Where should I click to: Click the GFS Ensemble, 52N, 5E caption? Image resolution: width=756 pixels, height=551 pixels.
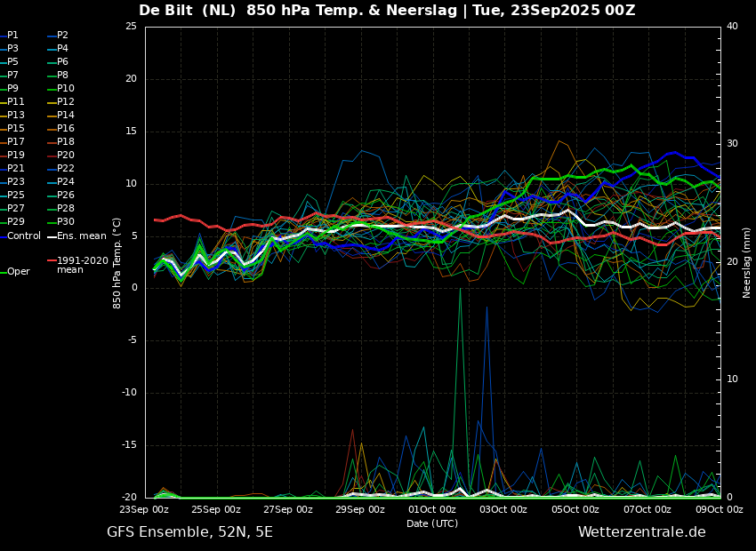(189, 532)
